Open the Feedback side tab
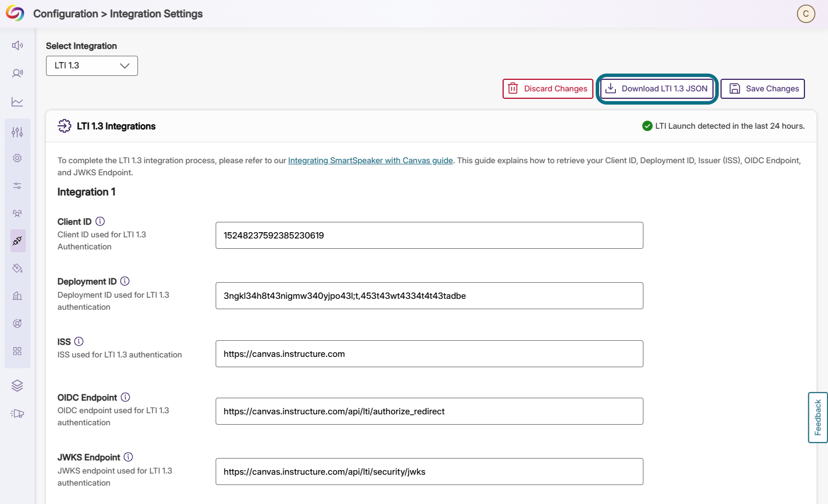 coord(818,417)
